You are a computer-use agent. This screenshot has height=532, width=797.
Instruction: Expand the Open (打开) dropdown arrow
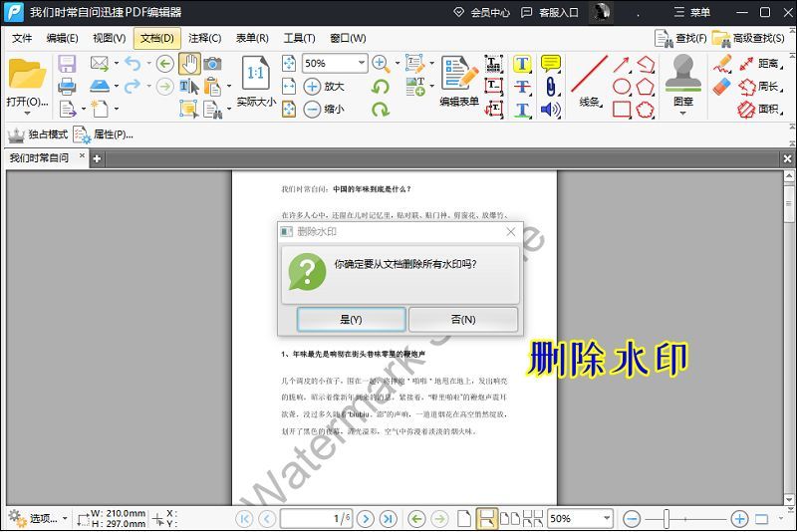pyautogui.click(x=27, y=113)
